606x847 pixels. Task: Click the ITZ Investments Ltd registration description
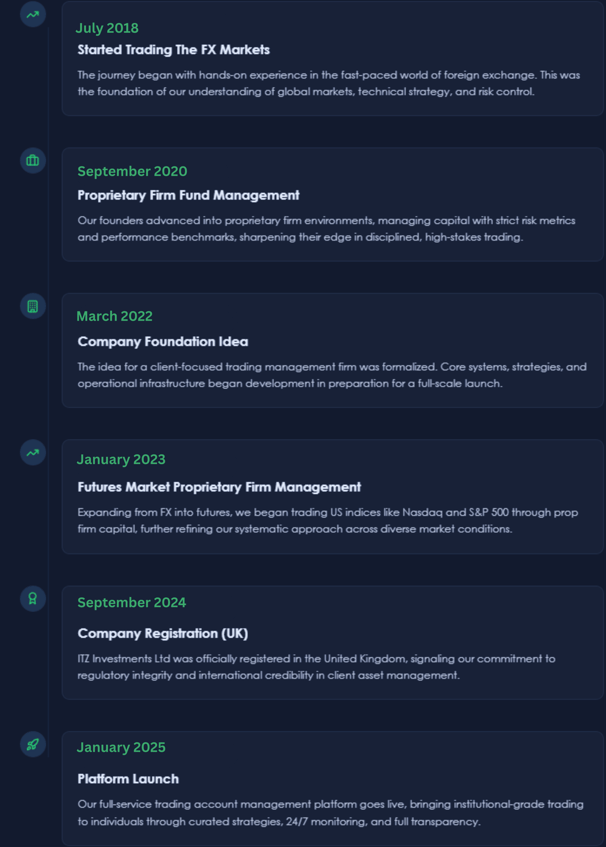click(316, 667)
